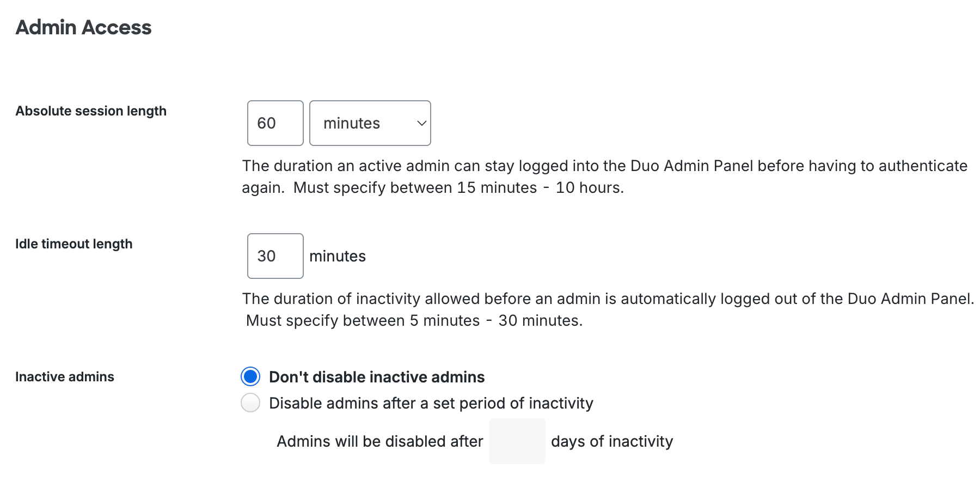Click the "15 minutes - 10 hours" range hint

(540, 187)
